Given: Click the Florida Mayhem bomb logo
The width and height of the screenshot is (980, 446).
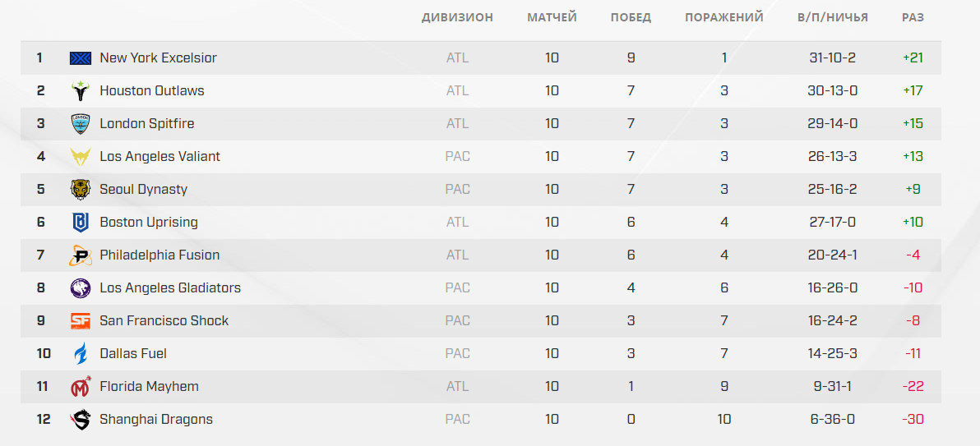Looking at the screenshot, I should pyautogui.click(x=81, y=386).
